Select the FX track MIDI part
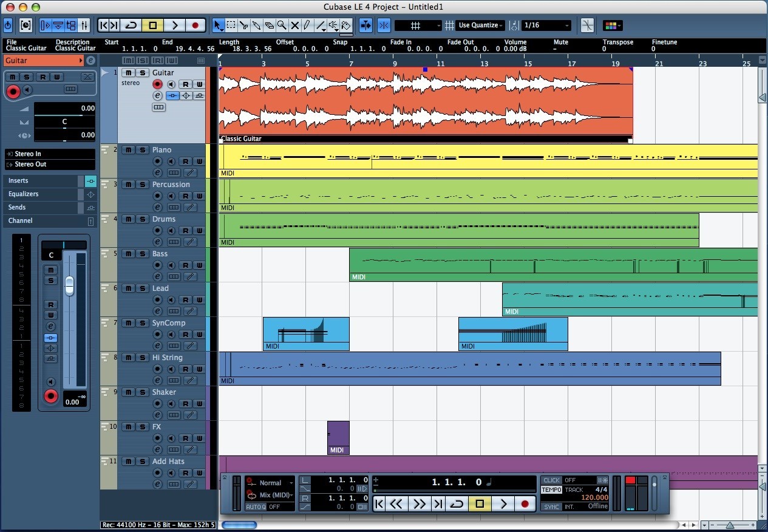 (x=338, y=438)
